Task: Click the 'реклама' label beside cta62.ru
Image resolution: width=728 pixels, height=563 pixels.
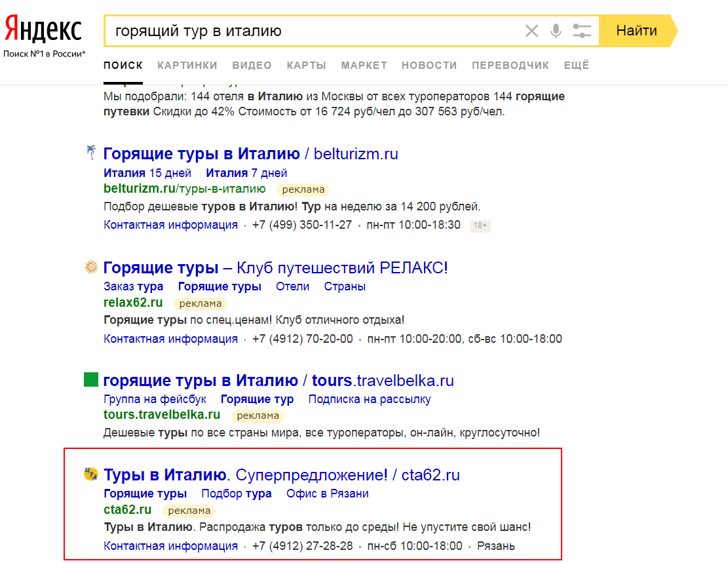Action: (x=189, y=511)
